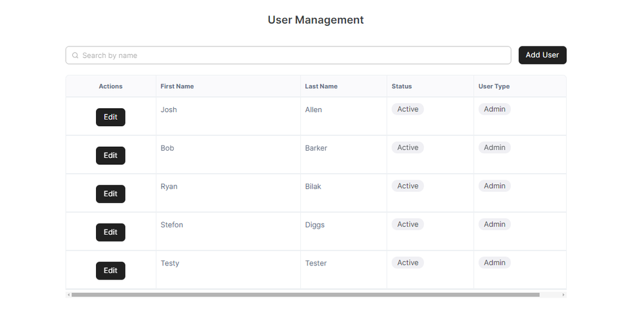Click the scrollbar right arrow
The image size is (644, 322).
pyautogui.click(x=563, y=295)
